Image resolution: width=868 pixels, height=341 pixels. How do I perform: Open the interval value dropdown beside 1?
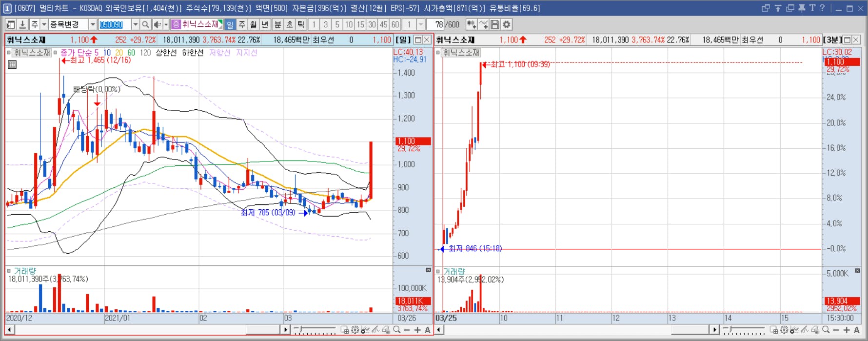click(x=421, y=24)
